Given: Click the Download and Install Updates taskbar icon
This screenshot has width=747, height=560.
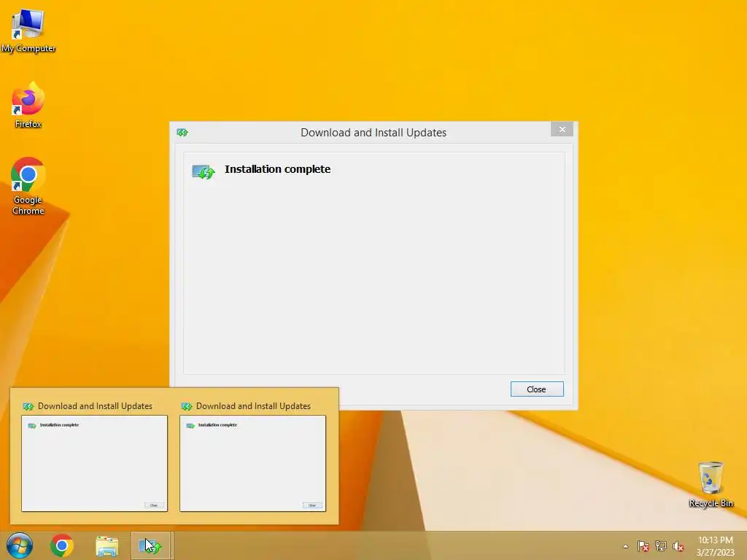Looking at the screenshot, I should pyautogui.click(x=150, y=545).
